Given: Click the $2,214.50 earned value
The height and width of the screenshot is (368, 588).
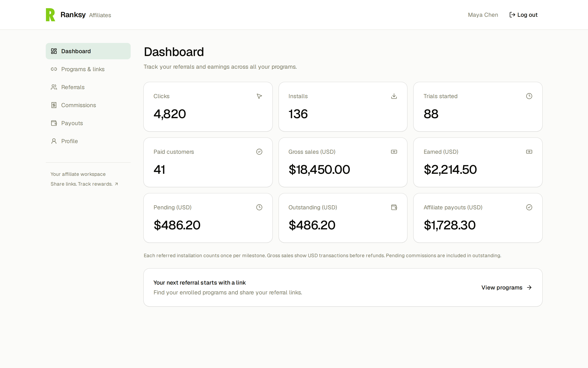Looking at the screenshot, I should (x=450, y=169).
